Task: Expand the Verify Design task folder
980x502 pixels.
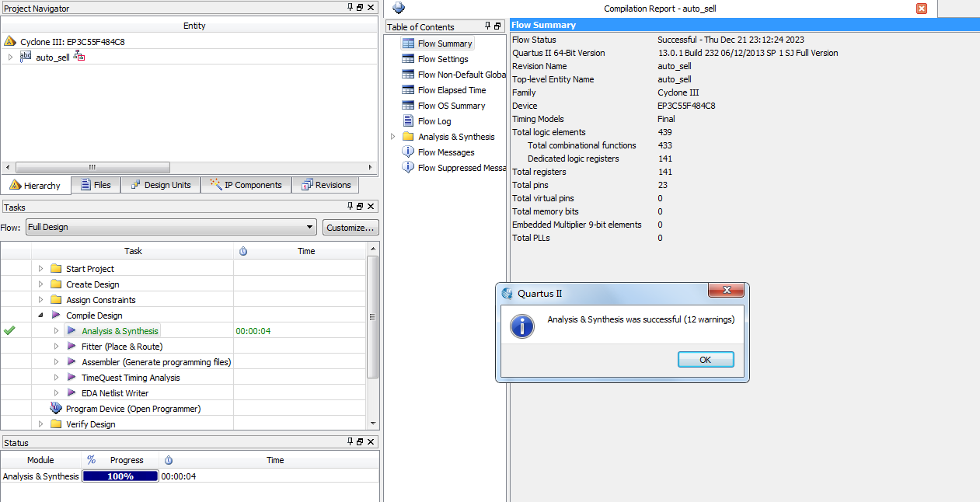Action: (x=41, y=424)
